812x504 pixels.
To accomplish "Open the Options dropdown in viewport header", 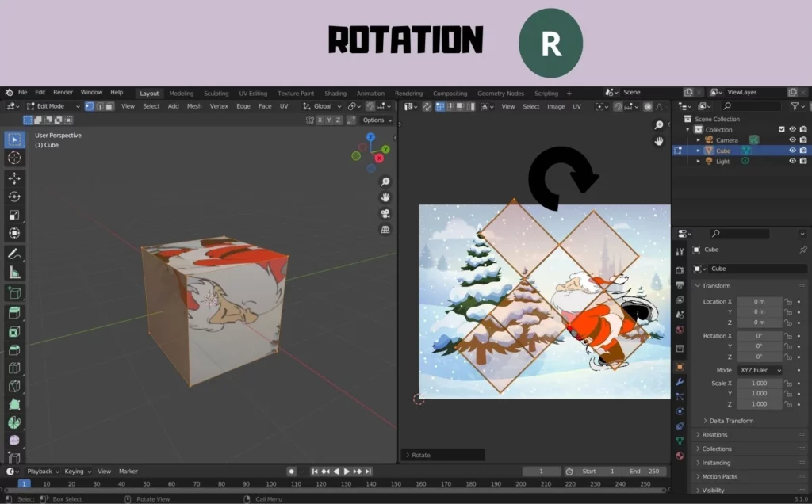I will tap(377, 120).
